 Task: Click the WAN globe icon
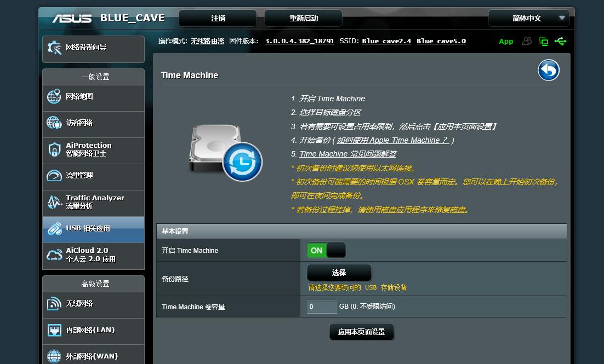tap(54, 356)
